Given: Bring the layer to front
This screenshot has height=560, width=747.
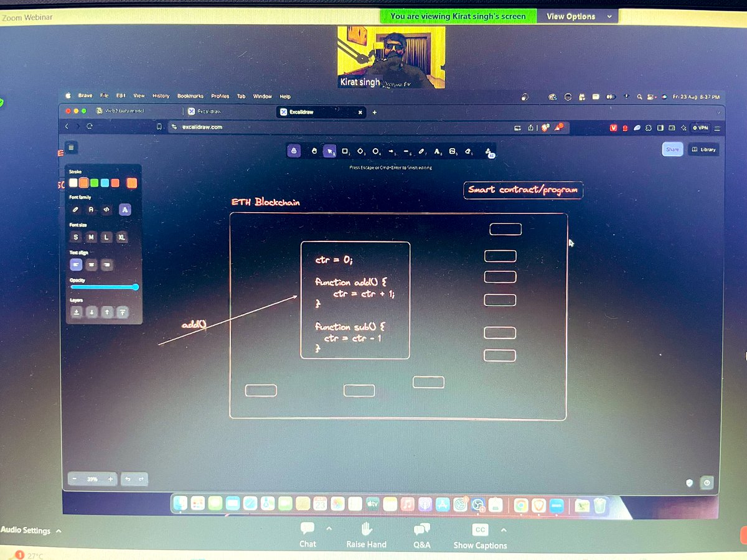Looking at the screenshot, I should (123, 312).
